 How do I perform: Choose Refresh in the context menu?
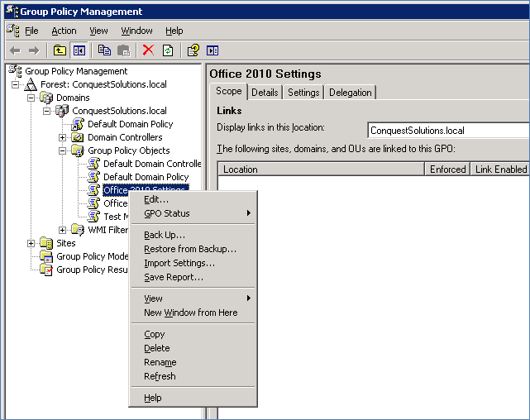[193, 376]
